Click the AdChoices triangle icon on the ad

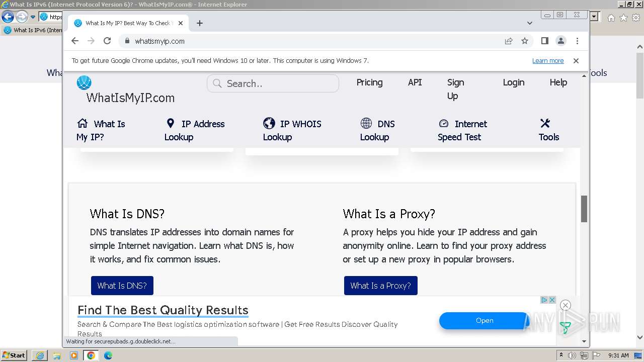544,300
